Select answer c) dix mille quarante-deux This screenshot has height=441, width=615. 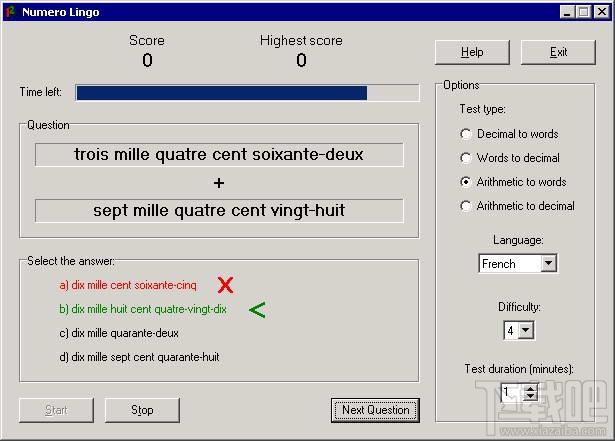click(119, 333)
